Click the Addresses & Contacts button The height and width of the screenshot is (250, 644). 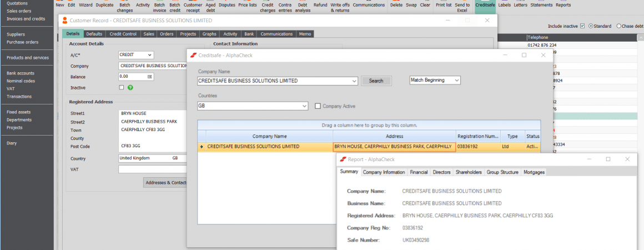pyautogui.click(x=165, y=183)
